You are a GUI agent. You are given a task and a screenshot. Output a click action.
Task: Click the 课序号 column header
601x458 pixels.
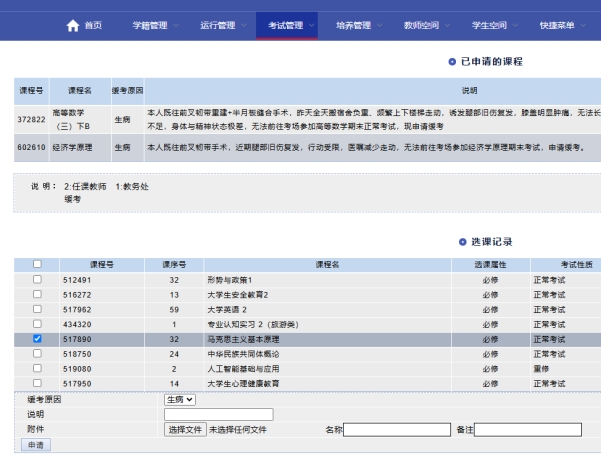point(174,264)
